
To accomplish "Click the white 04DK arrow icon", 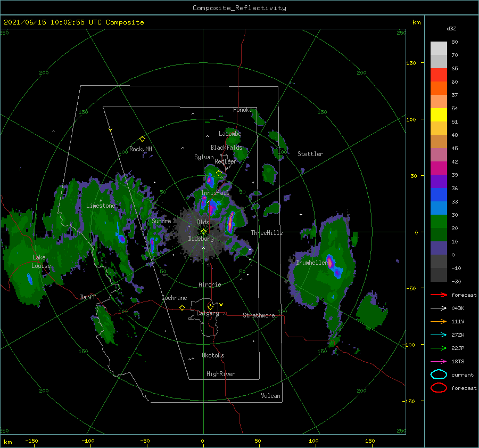I will click(x=439, y=308).
